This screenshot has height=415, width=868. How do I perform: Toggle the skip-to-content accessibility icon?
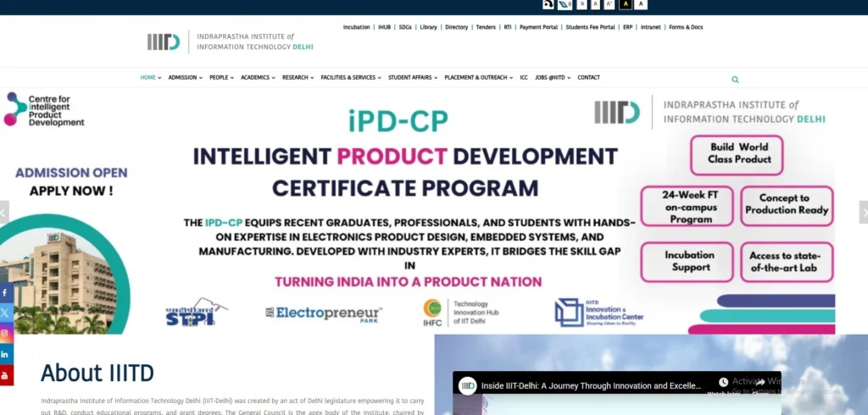(x=548, y=4)
